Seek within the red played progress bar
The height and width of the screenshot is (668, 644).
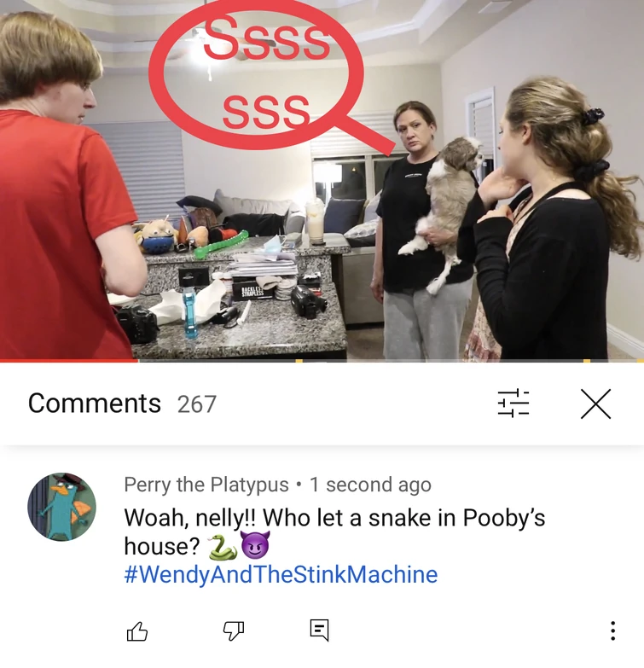(x=69, y=361)
